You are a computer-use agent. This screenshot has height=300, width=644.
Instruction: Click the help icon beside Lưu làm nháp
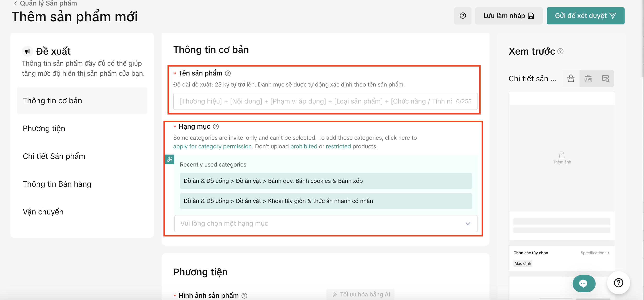pyautogui.click(x=462, y=16)
